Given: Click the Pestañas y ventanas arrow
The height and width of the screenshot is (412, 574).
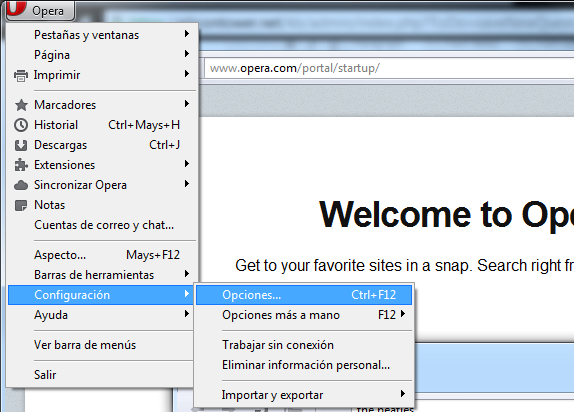Looking at the screenshot, I should 187,34.
